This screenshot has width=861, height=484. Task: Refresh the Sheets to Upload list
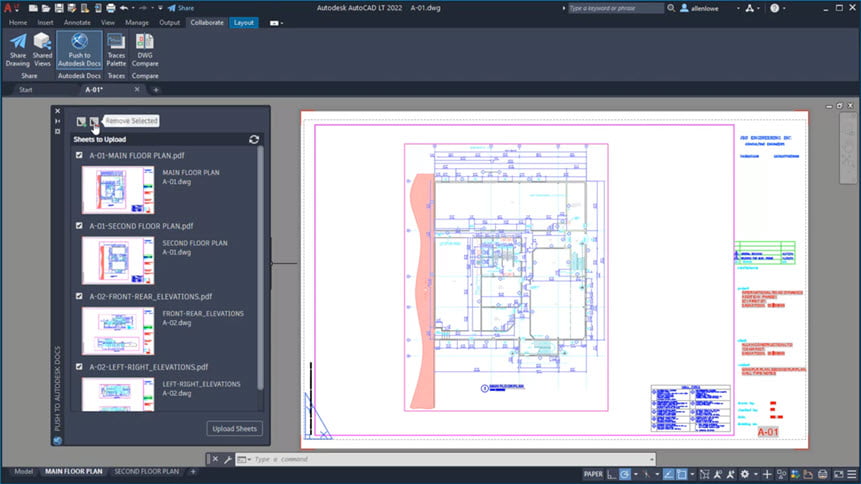[254, 140]
